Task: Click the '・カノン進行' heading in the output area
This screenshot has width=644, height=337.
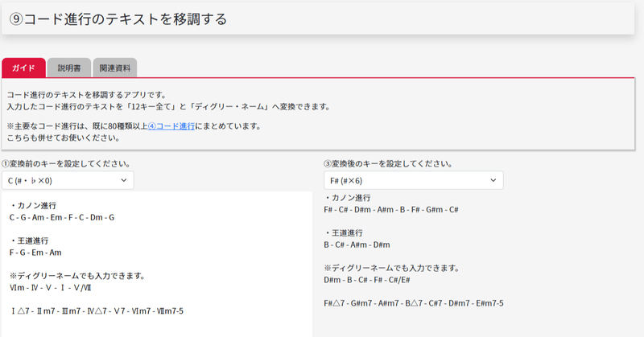Action: point(348,198)
